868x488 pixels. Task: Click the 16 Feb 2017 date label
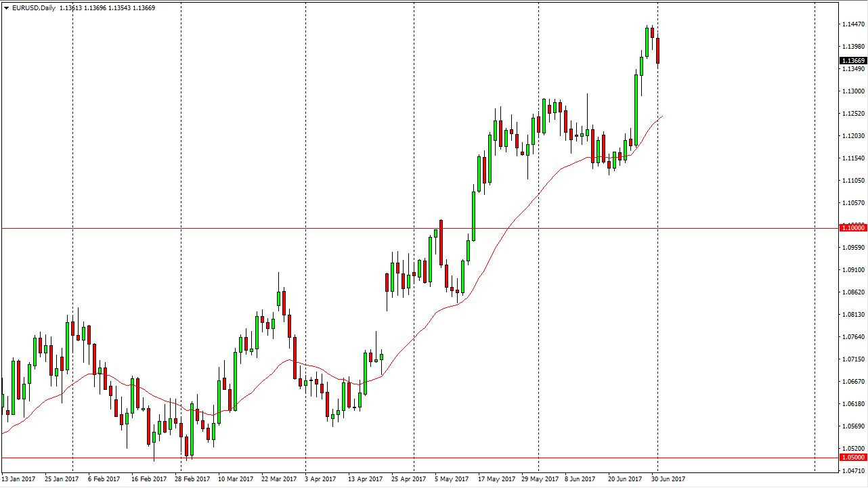coord(149,479)
